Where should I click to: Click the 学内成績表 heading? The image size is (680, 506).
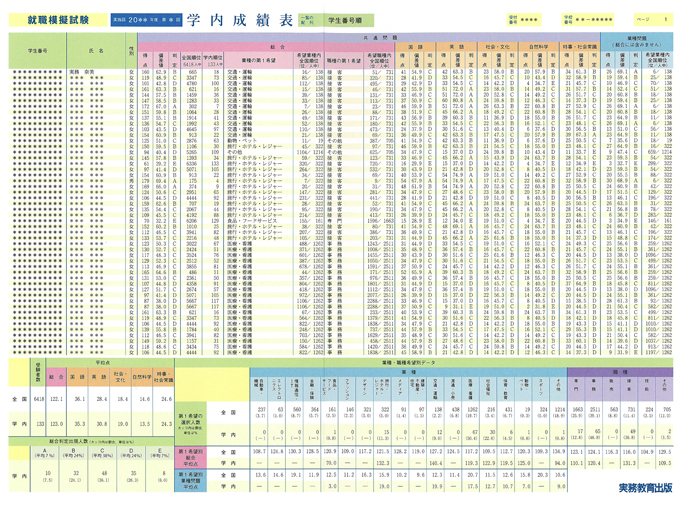pos(240,20)
